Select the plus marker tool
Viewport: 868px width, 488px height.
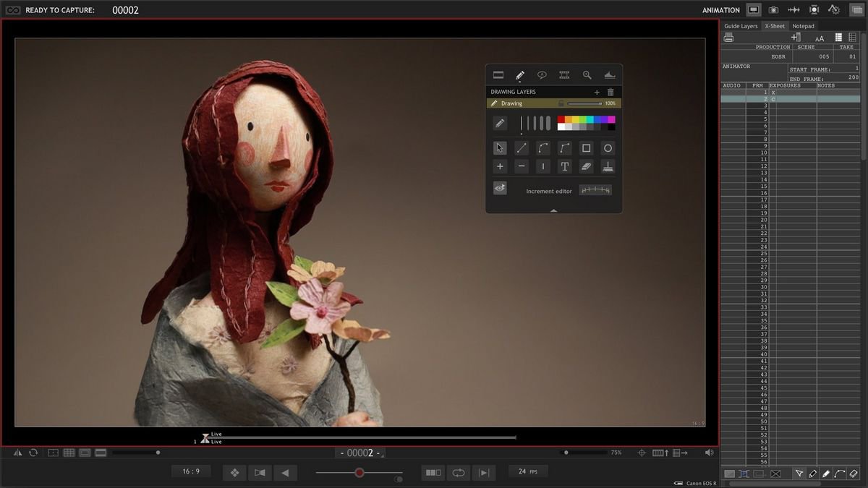point(500,166)
